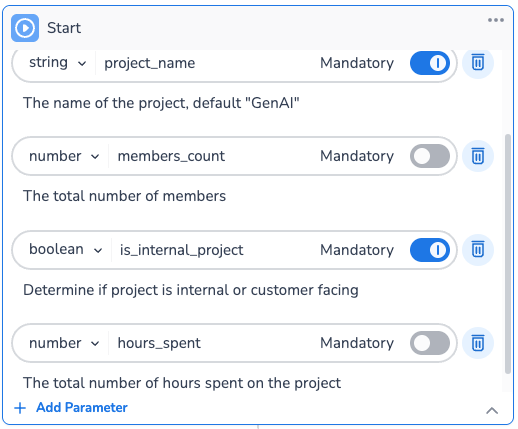Delete the hours_spent parameter
Screen dimensions: 518x429
coord(478,343)
